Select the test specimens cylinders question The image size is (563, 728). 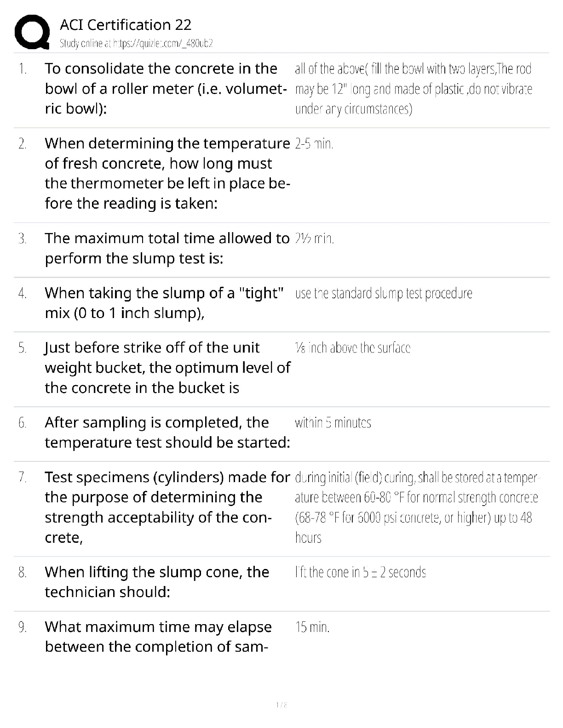(167, 507)
